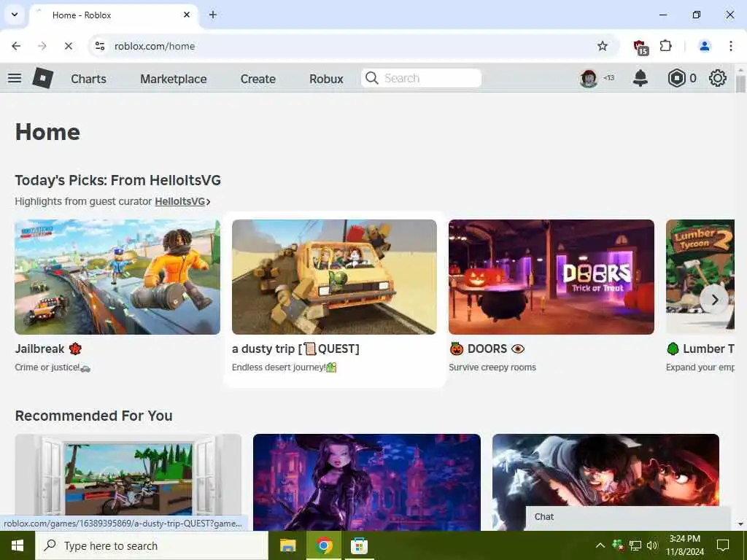Show hidden system tray icons
The height and width of the screenshot is (560, 747).
click(x=600, y=545)
